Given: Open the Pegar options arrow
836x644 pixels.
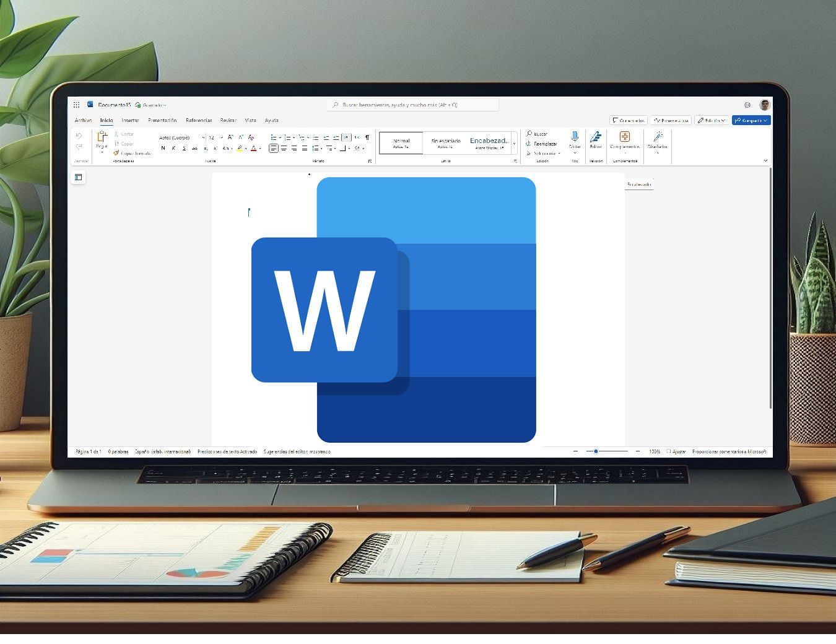Looking at the screenshot, I should [x=102, y=152].
